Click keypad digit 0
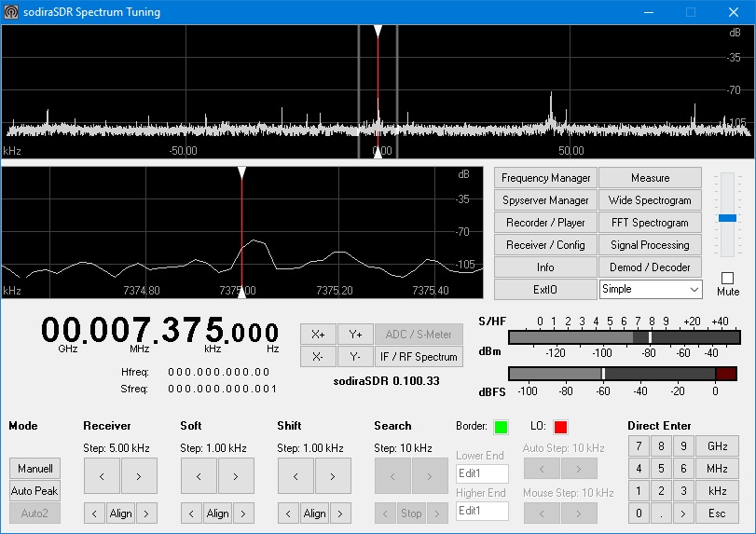 tap(639, 513)
